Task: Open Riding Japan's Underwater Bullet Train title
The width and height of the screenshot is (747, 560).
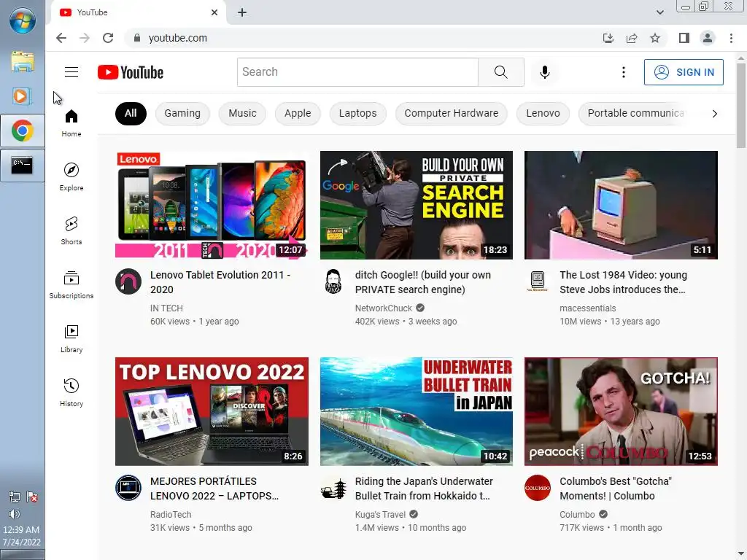Action: tap(424, 489)
